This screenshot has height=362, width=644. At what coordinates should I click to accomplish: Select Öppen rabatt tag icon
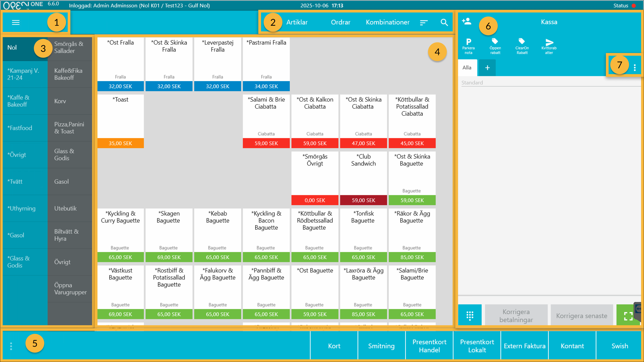point(495,46)
